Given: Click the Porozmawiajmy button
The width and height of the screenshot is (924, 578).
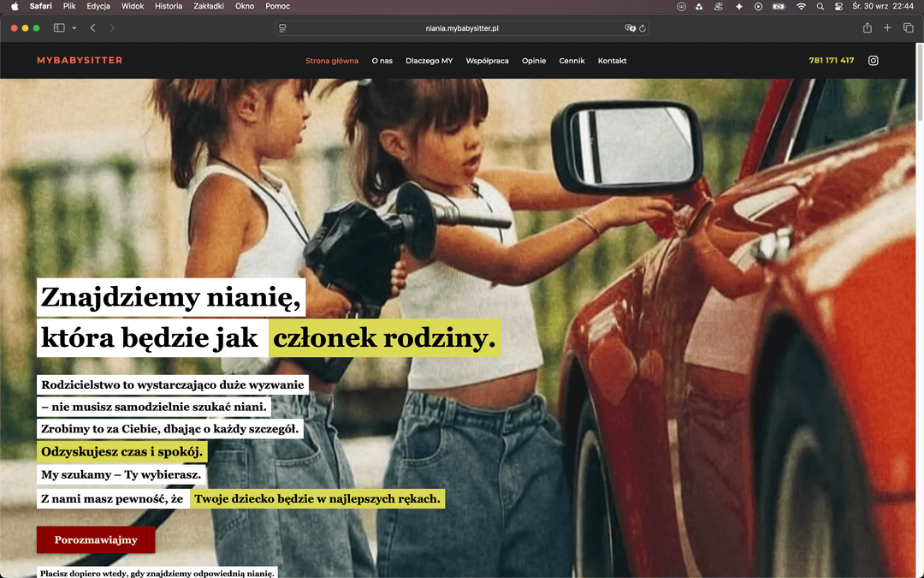Looking at the screenshot, I should (x=96, y=539).
